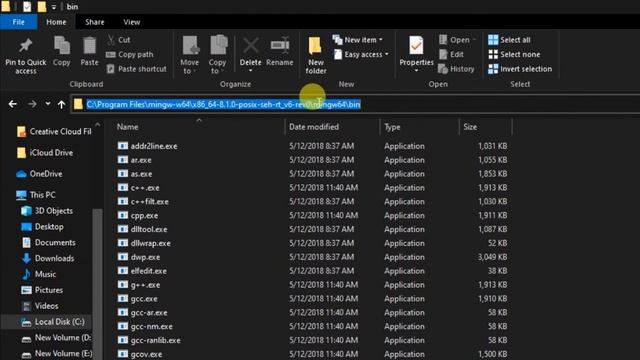Viewport: 640px width, 360px height.
Task: Go forward with the forward arrow
Action: coord(32,104)
